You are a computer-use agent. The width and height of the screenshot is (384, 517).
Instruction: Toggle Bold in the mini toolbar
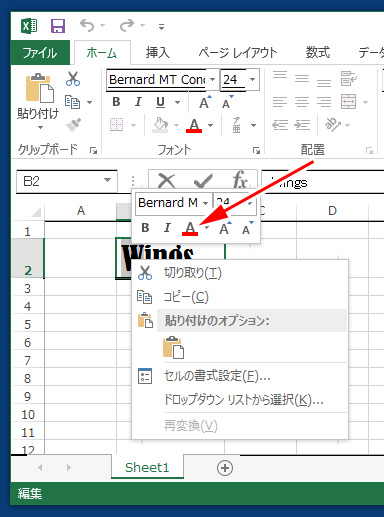(145, 228)
